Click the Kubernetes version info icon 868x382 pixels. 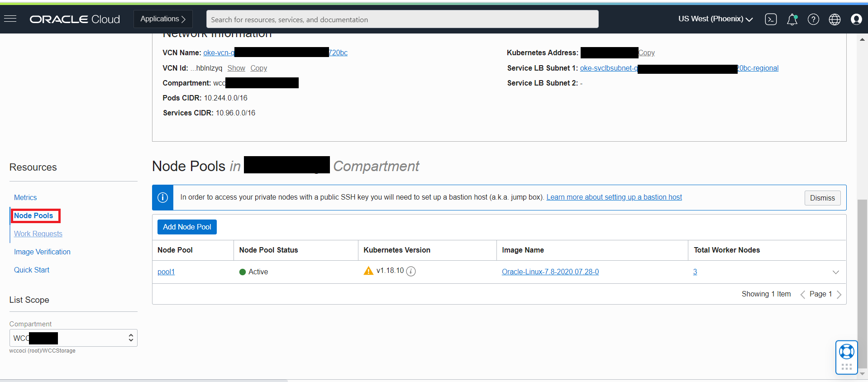pos(411,271)
